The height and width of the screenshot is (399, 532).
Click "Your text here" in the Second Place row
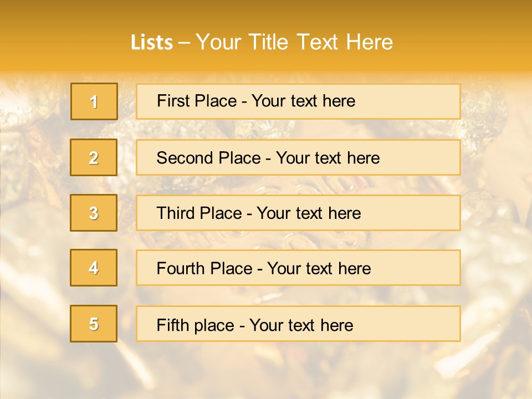[328, 158]
